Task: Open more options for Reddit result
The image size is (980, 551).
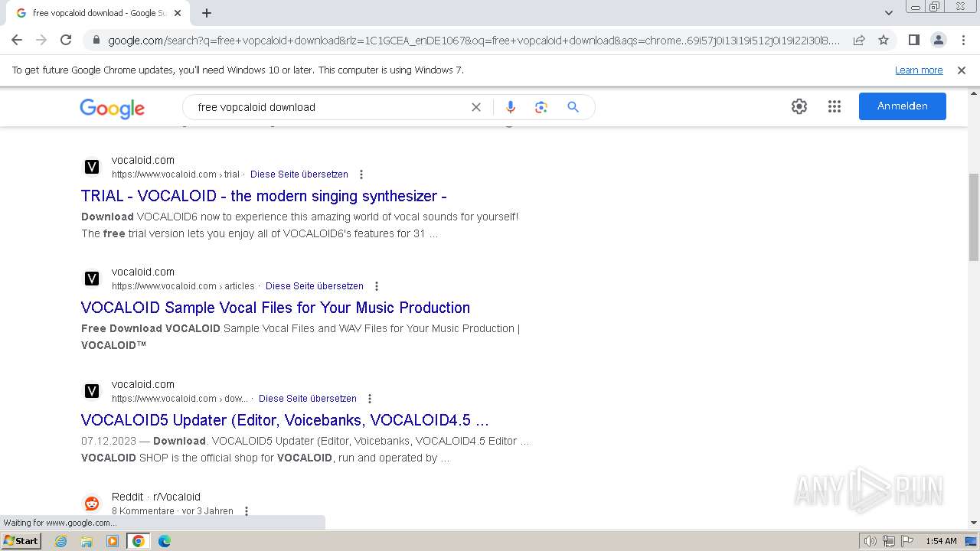Action: 247,511
